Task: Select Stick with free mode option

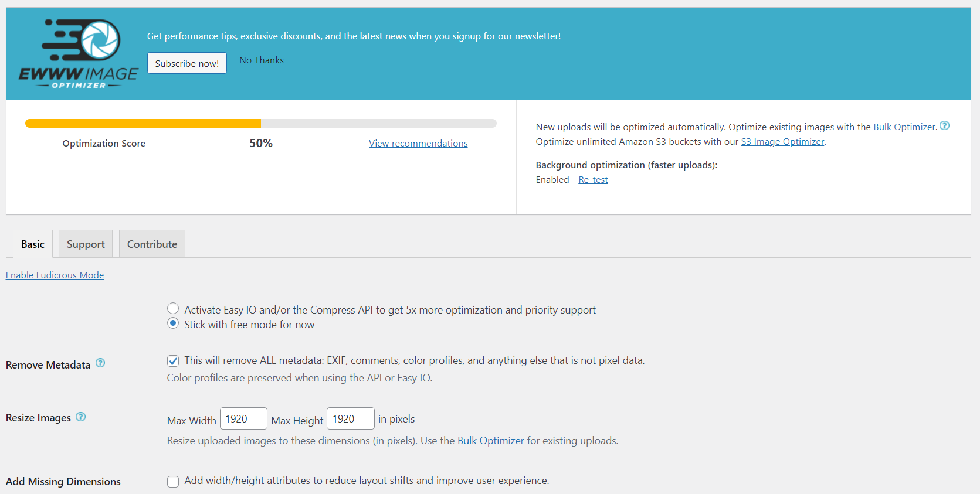Action: coord(173,323)
